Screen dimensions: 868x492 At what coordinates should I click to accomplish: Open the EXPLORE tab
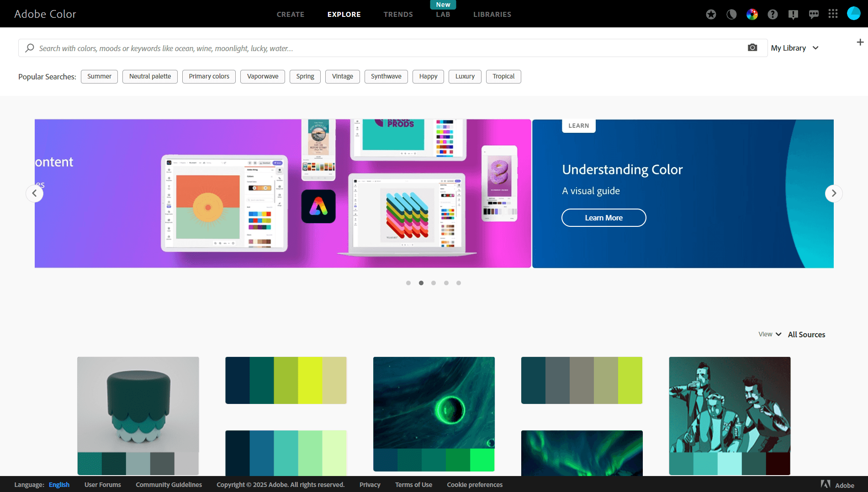[x=344, y=15]
